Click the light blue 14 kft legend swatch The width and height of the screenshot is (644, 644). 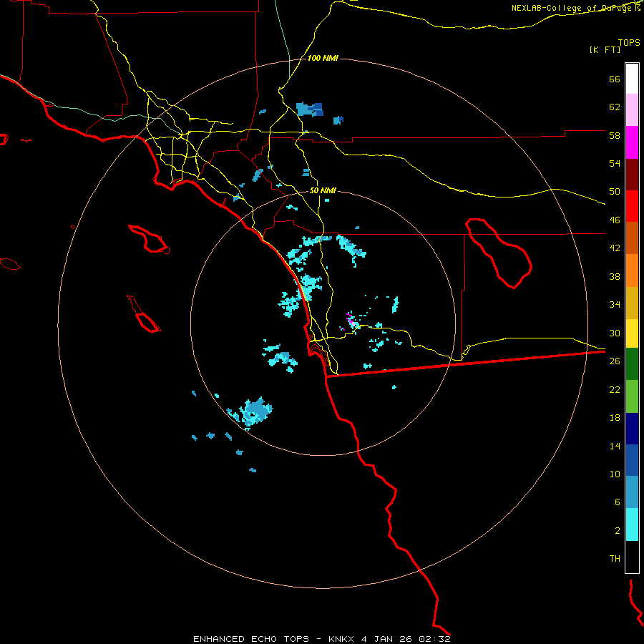[x=632, y=492]
